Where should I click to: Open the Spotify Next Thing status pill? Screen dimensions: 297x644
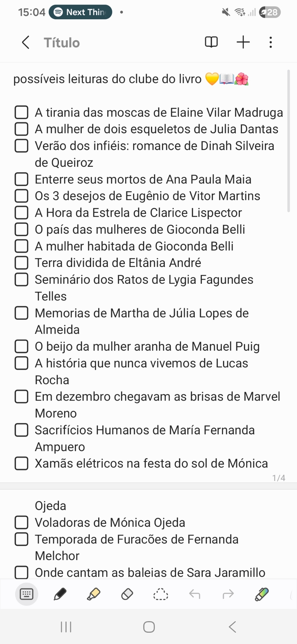[x=80, y=12]
